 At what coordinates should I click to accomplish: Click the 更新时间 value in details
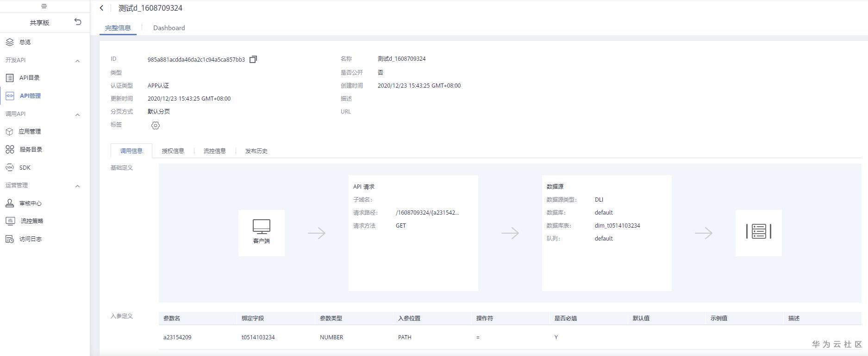[x=189, y=99]
